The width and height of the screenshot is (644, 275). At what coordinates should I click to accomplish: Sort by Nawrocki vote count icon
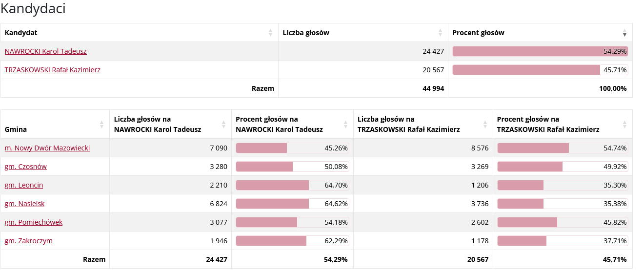223,125
